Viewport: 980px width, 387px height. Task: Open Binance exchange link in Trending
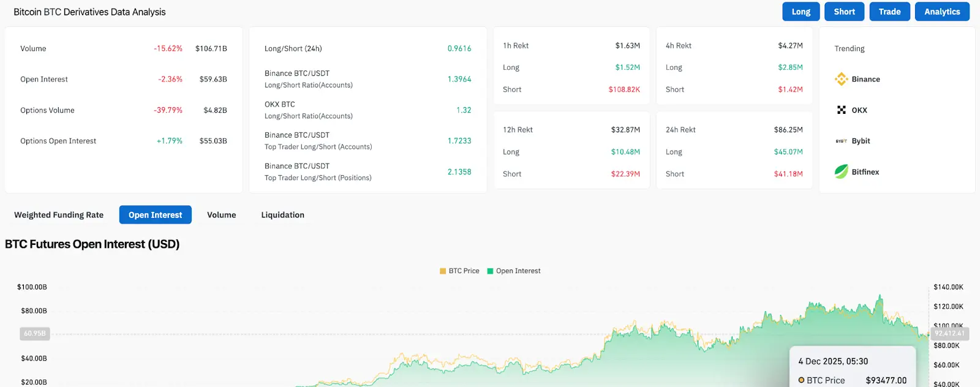pyautogui.click(x=865, y=79)
